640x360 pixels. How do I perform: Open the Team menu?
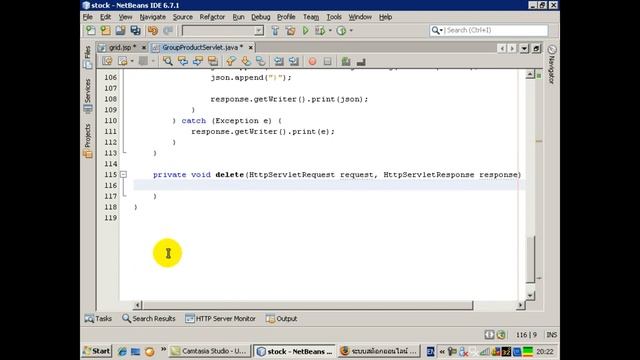[311, 17]
